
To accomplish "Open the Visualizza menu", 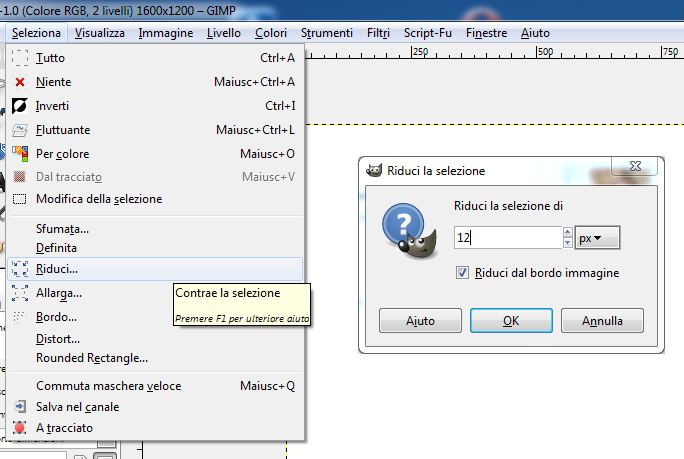I will click(x=99, y=33).
